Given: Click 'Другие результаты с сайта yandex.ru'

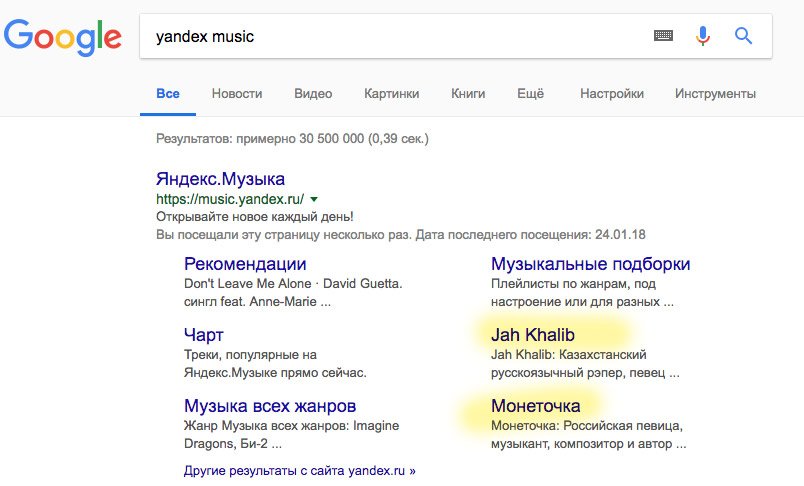Looking at the screenshot, I should (x=300, y=471).
